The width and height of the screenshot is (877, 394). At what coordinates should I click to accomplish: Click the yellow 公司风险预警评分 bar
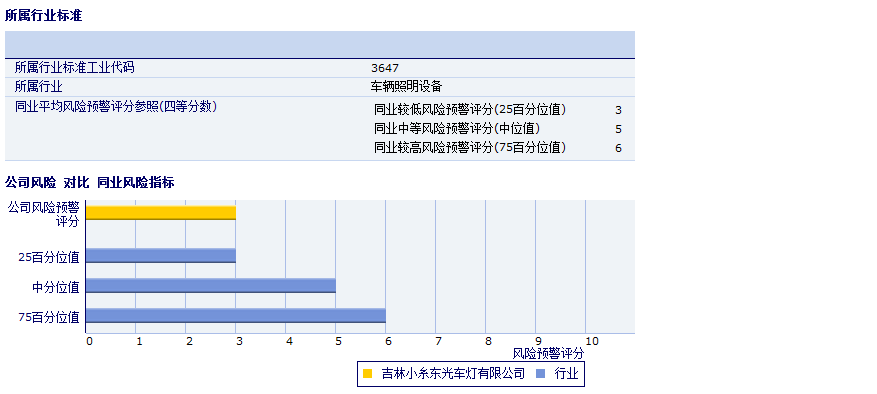(x=161, y=213)
